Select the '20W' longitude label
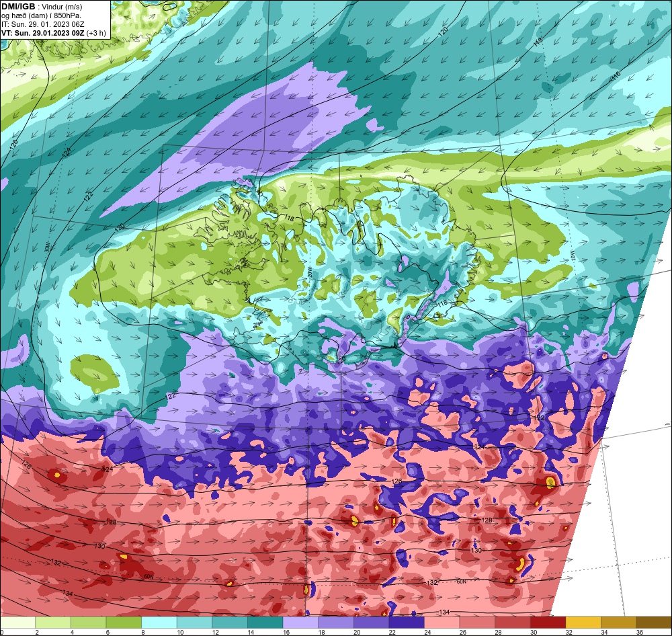Viewport: 672px width, 636px height. [x=309, y=271]
